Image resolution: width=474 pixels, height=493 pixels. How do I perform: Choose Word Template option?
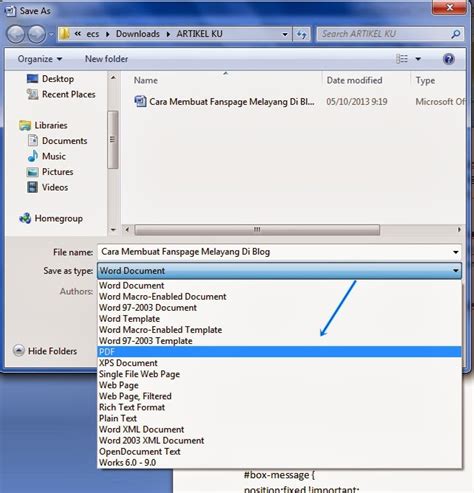(279, 319)
